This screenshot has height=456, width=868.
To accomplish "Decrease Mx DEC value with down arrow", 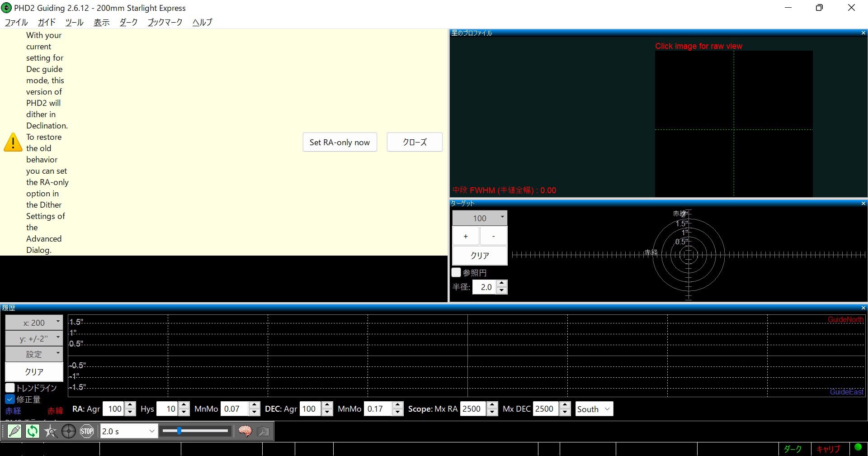I will click(x=565, y=412).
